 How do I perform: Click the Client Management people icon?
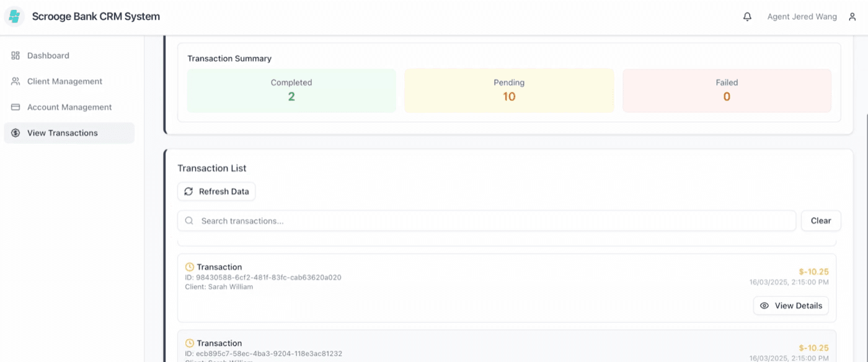(x=15, y=81)
